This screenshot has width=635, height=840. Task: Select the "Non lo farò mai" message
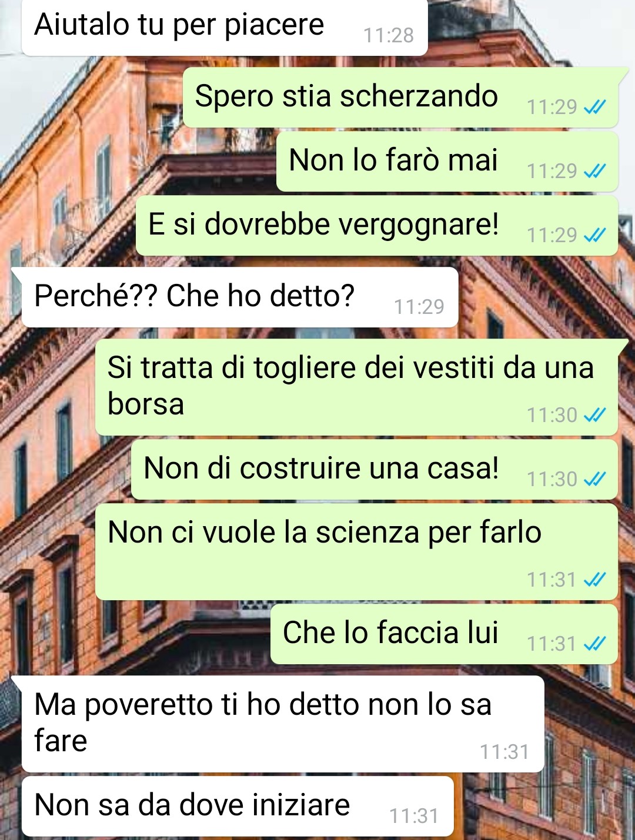(x=447, y=161)
